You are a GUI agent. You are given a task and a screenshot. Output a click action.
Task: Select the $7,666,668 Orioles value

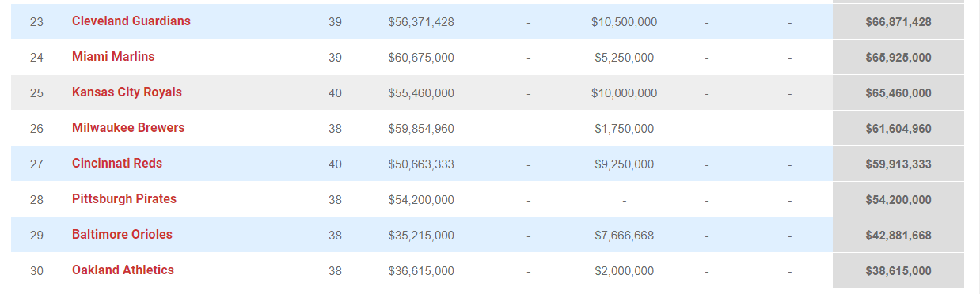click(x=624, y=236)
